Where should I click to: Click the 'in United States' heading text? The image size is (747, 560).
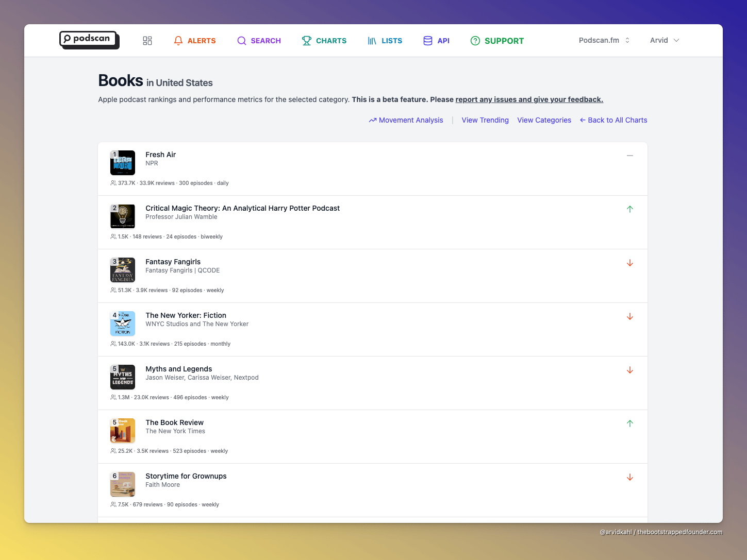(x=179, y=83)
